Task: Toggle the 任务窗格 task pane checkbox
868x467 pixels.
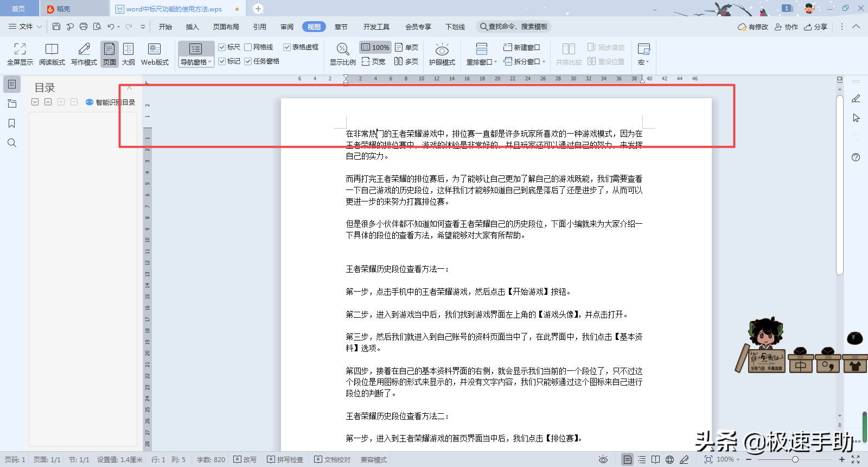Action: (x=262, y=61)
